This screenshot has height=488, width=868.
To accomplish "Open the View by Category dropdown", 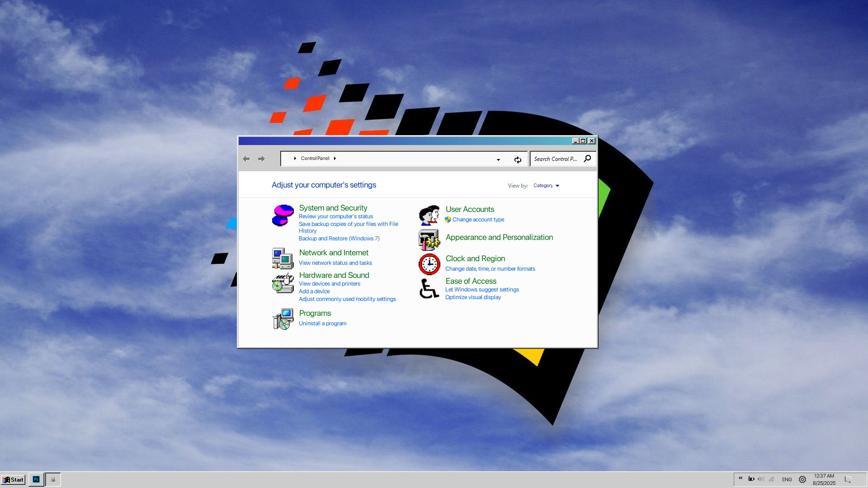I will pos(546,186).
